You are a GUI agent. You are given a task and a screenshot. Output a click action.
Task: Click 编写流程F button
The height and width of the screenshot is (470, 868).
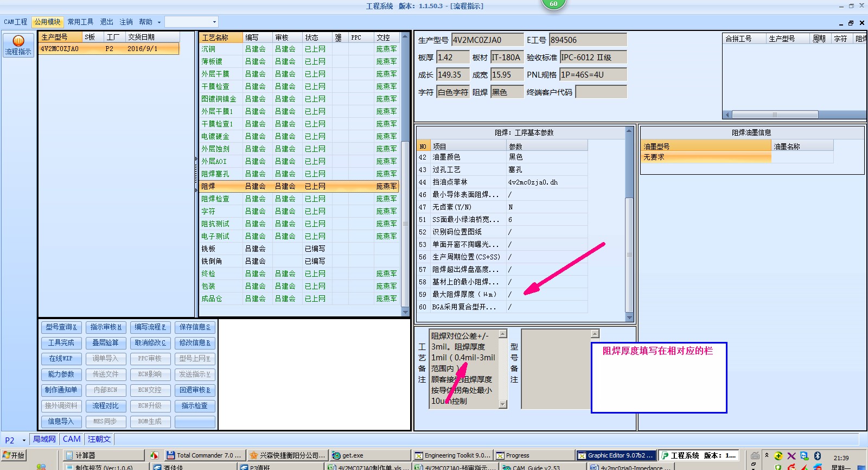[150, 327]
